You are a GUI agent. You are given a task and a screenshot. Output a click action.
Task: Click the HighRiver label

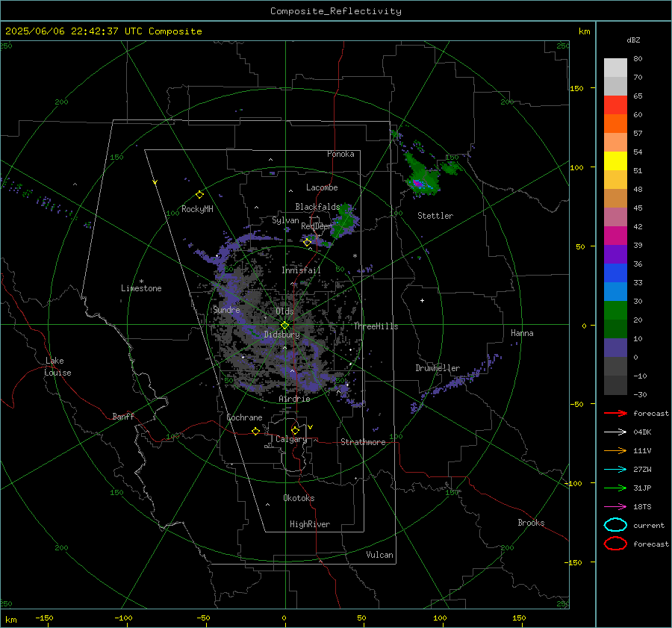pyautogui.click(x=310, y=524)
